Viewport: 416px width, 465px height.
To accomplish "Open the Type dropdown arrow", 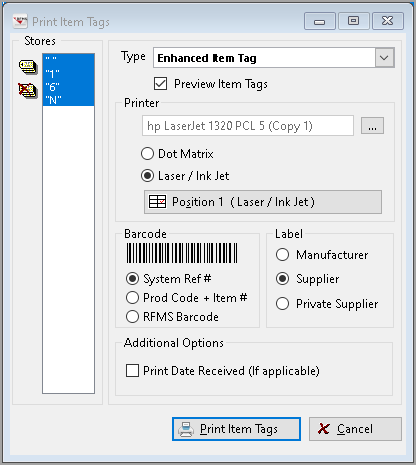I will 384,58.
